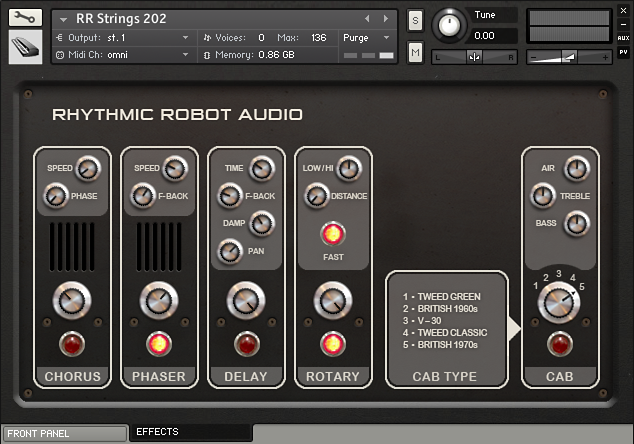
Task: Solo the instrument with S button
Action: click(x=415, y=20)
